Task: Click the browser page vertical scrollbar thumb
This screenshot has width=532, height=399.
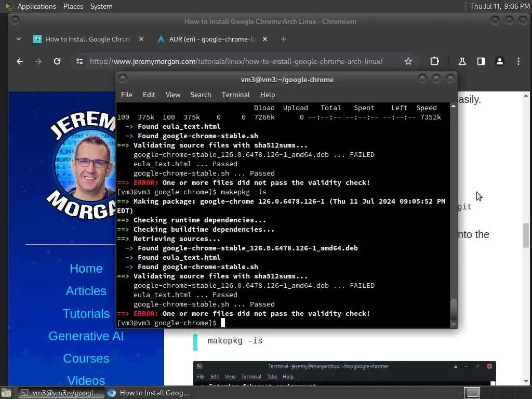Action: click(x=526, y=235)
